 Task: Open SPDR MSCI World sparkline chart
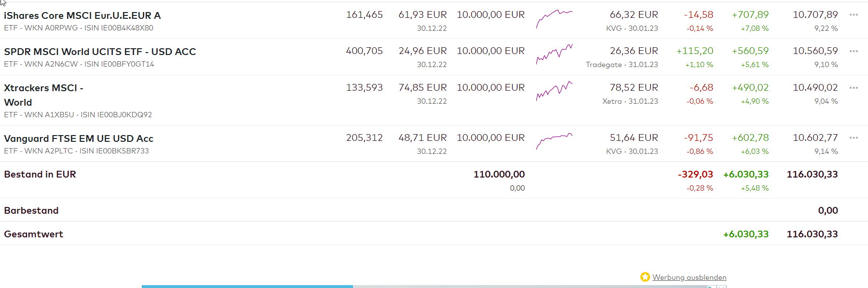tap(554, 55)
